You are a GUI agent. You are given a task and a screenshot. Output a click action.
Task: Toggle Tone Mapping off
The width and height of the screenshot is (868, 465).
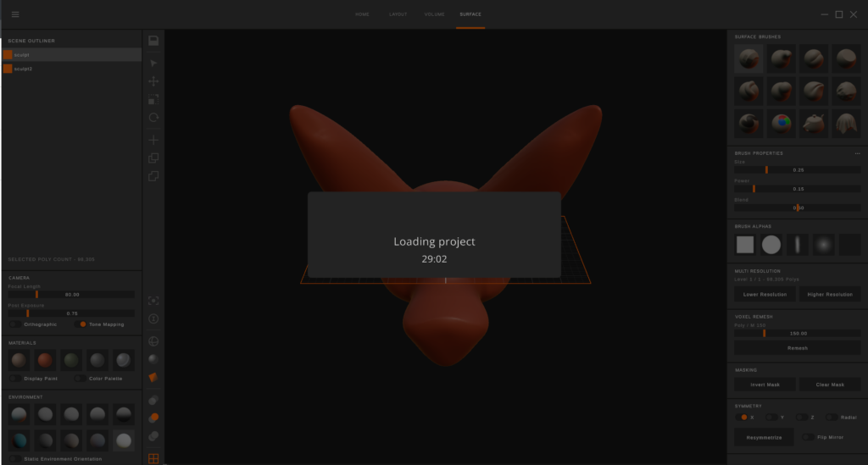[81, 324]
